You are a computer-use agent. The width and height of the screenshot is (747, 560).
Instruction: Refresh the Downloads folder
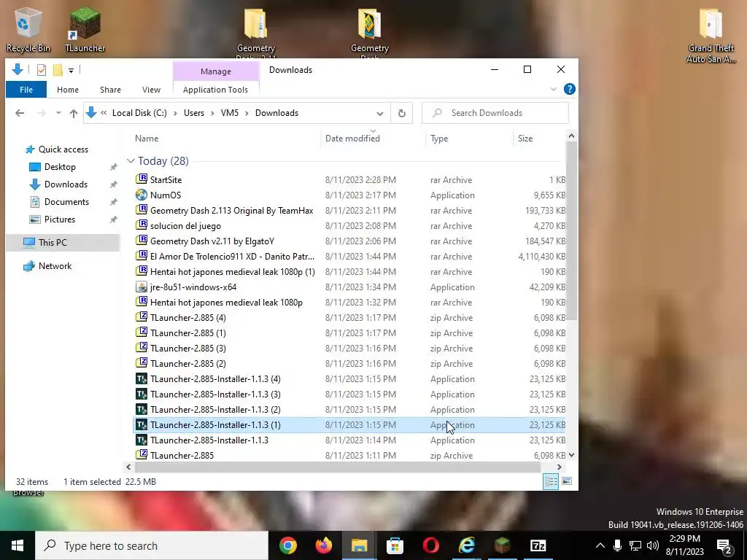(402, 113)
